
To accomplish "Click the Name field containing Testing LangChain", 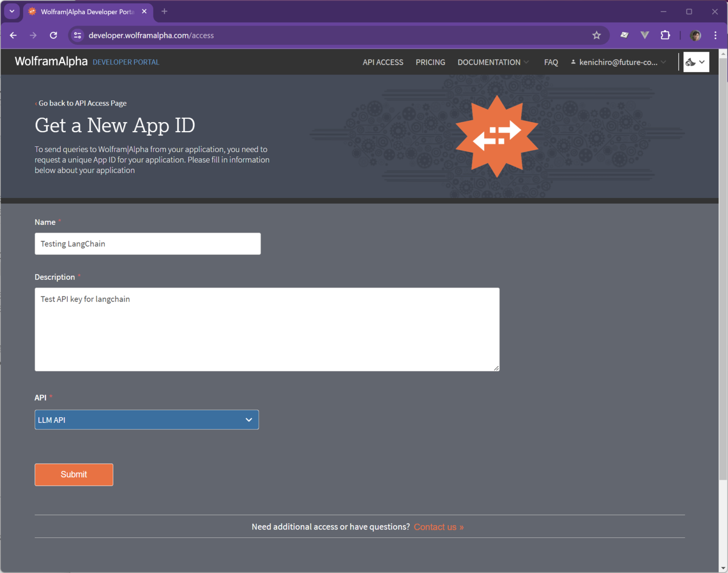I will tap(147, 244).
